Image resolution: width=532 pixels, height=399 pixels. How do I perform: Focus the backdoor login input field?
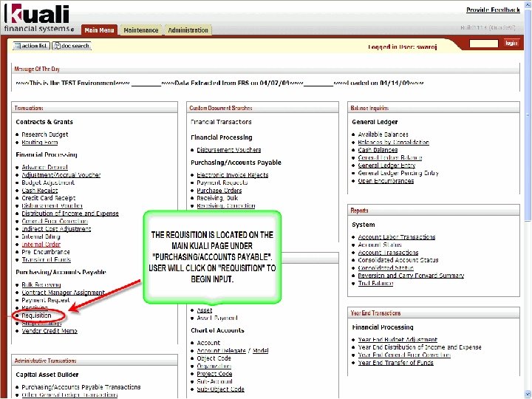[484, 44]
